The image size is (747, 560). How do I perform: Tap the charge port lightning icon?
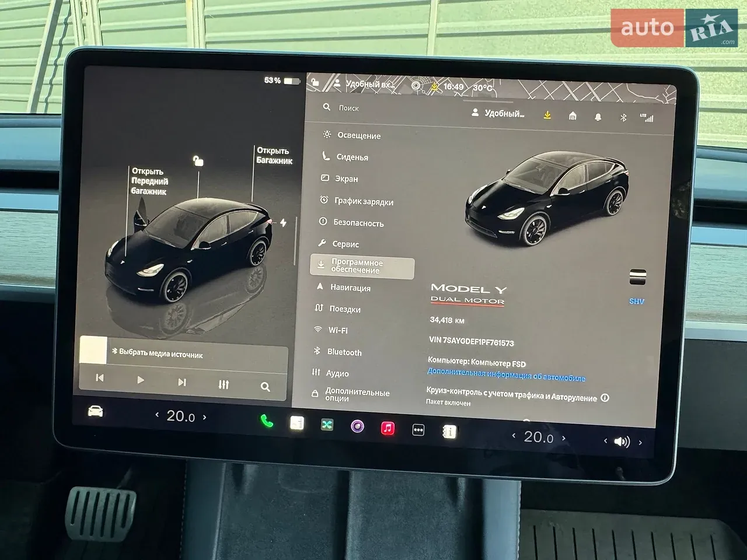pyautogui.click(x=284, y=223)
